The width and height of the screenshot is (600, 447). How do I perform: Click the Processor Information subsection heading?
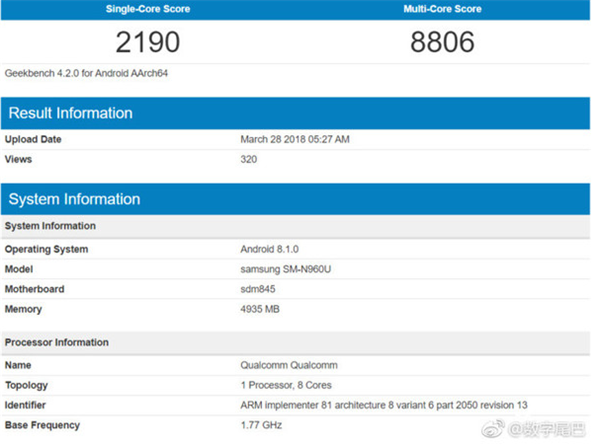[x=57, y=342]
